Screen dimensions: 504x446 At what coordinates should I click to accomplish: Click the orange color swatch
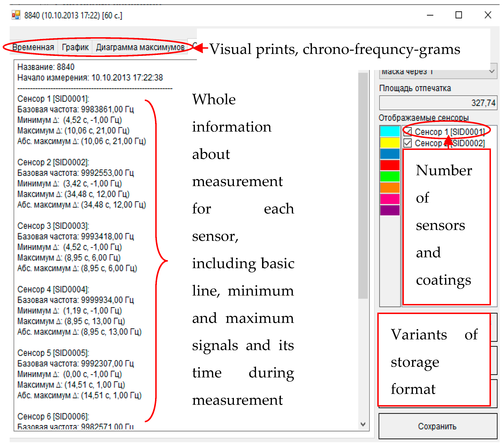(390, 188)
